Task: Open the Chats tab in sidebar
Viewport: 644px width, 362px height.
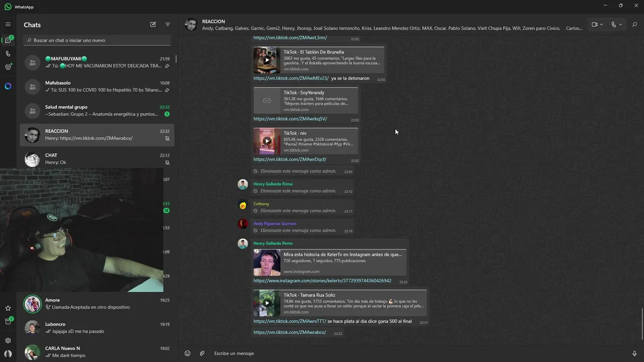Action: (8, 40)
